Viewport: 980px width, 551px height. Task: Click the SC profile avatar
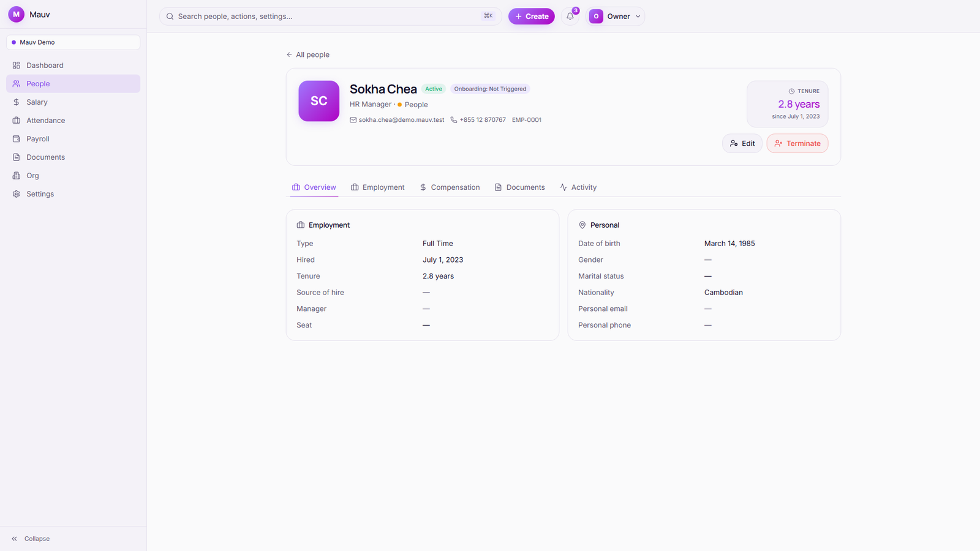pyautogui.click(x=318, y=101)
